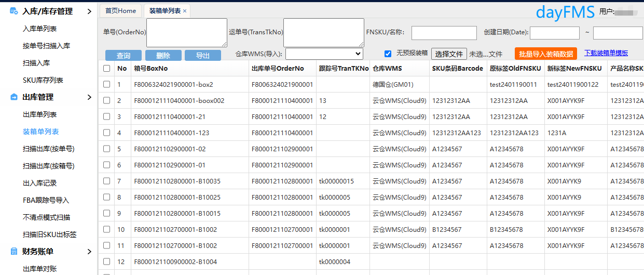Click 批量导入装箱数据 orange button

pyautogui.click(x=546, y=54)
